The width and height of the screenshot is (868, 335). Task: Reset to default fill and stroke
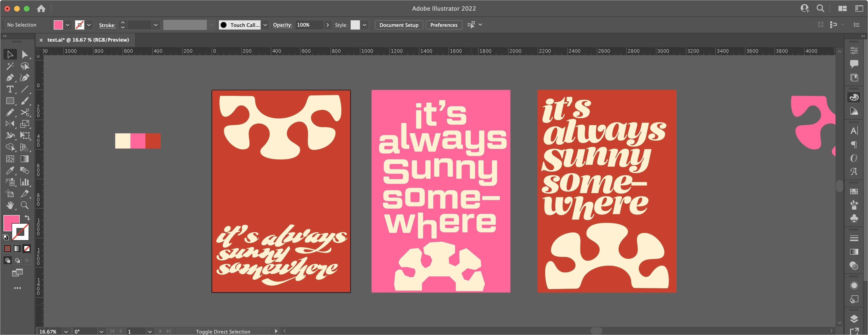(x=6, y=237)
